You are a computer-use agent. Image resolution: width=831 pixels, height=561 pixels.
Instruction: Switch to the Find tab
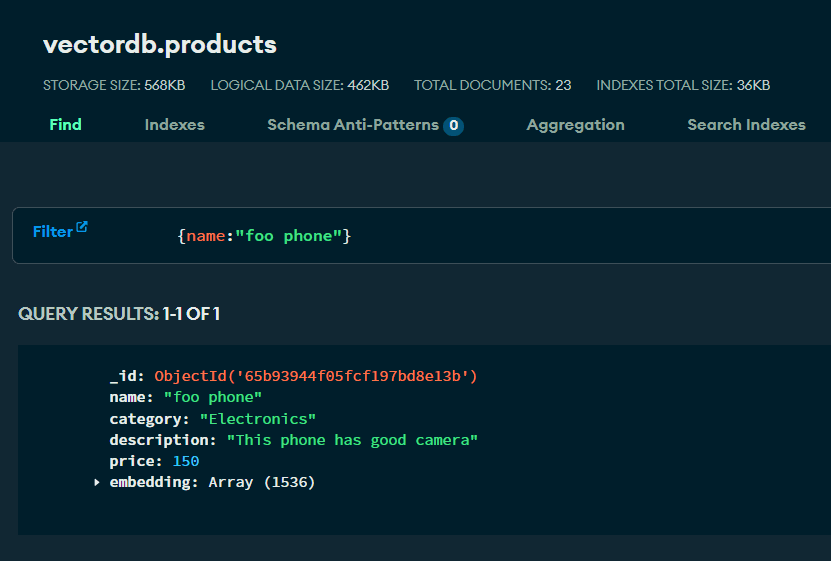(65, 125)
